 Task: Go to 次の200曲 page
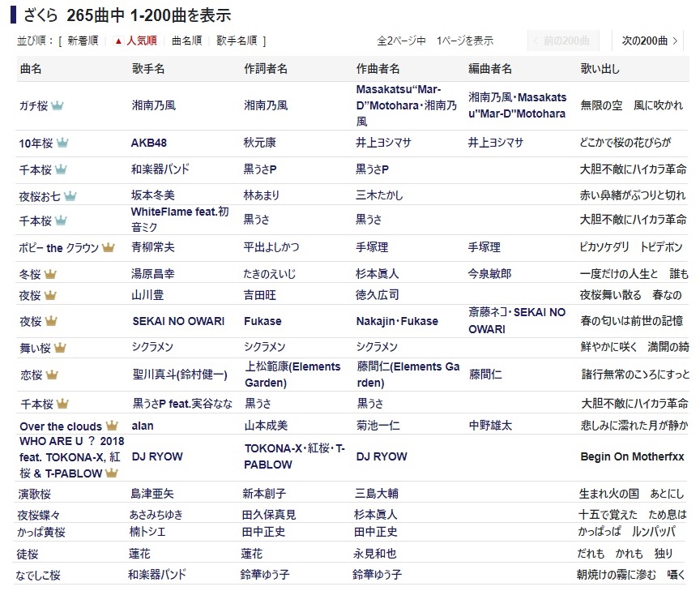coord(649,41)
